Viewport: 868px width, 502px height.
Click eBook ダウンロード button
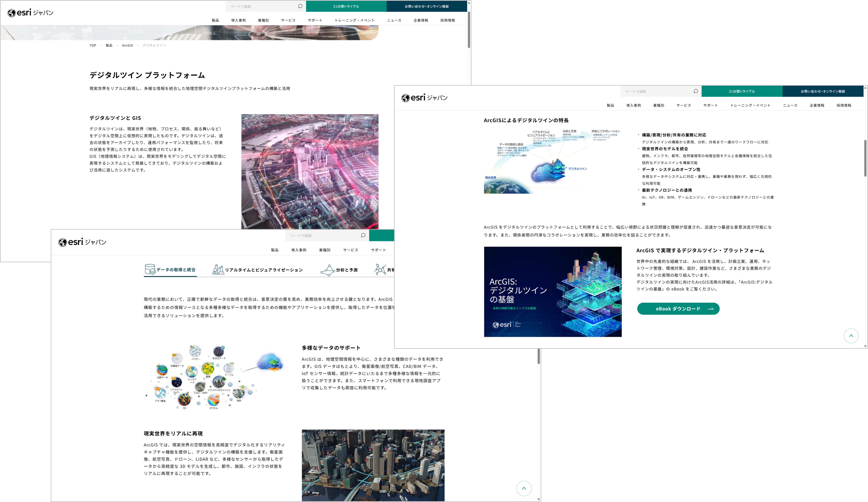point(678,309)
